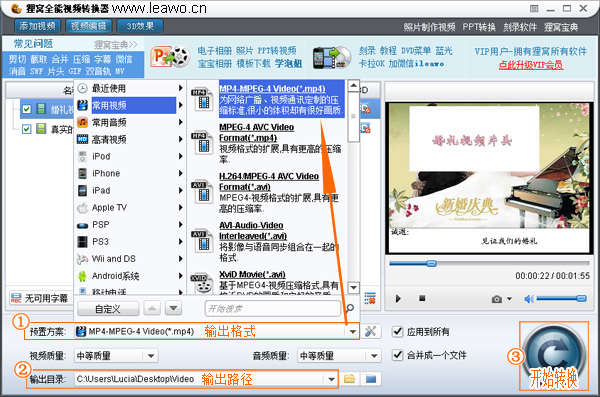Click the DVD burning banner icon
Screen dimensions: 600x397
(x=332, y=57)
